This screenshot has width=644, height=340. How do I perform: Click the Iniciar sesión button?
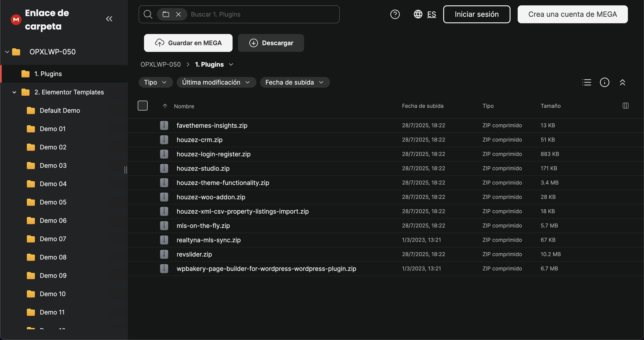pos(476,14)
